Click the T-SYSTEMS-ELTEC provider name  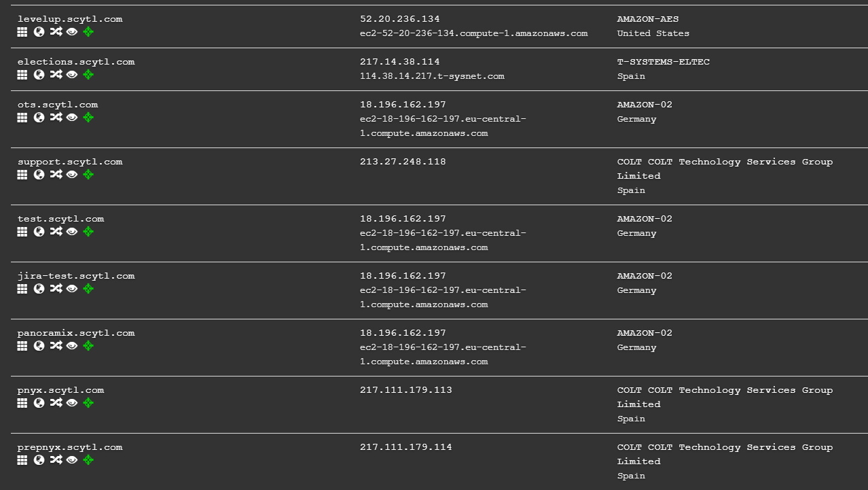click(663, 62)
